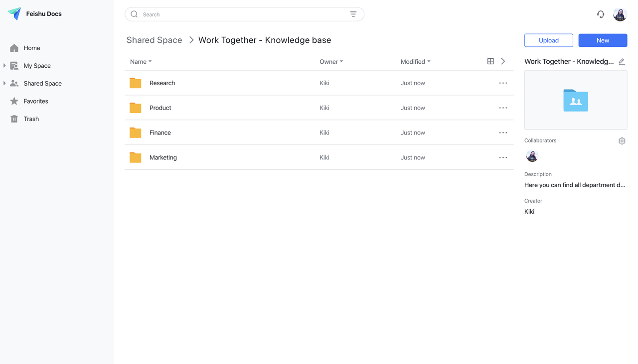Click the New button
Viewport: 638px width, 364px height.
coord(603,40)
